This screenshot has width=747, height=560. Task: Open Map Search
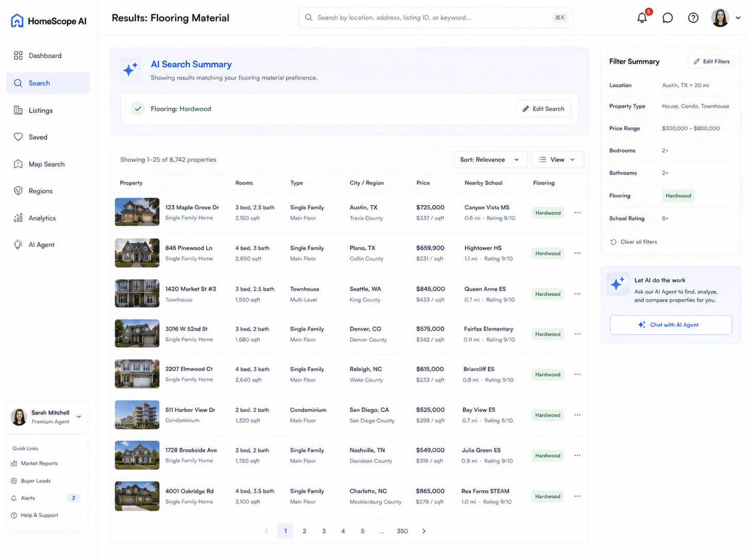click(x=48, y=164)
